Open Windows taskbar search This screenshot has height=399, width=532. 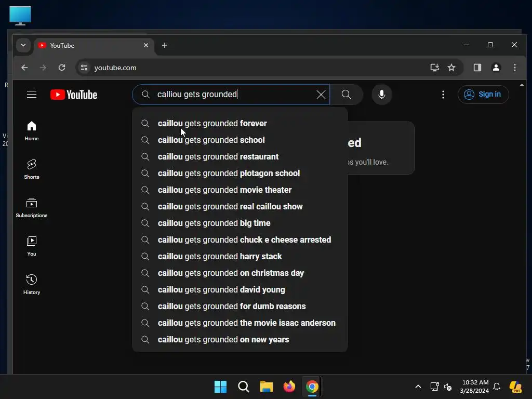click(244, 387)
